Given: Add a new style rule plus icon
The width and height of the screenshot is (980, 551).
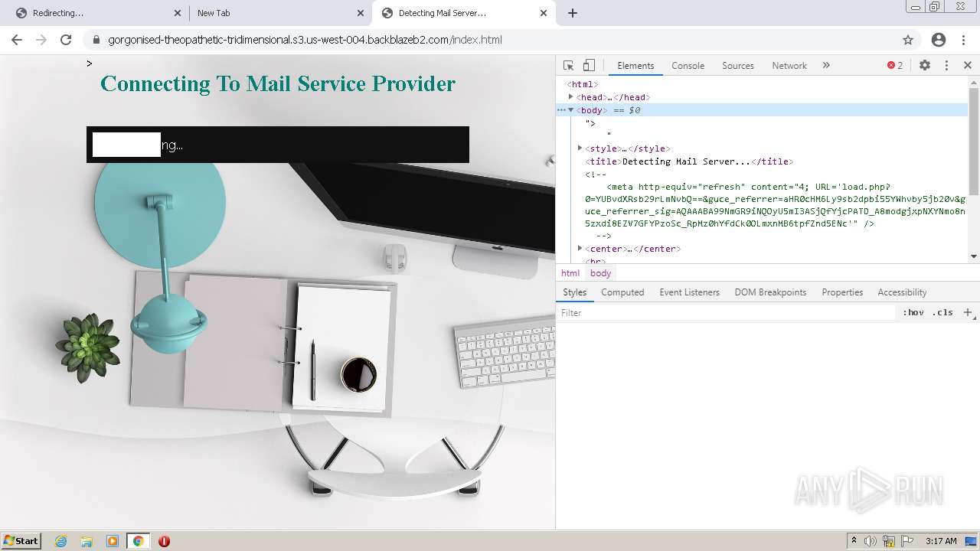Looking at the screenshot, I should (x=968, y=312).
